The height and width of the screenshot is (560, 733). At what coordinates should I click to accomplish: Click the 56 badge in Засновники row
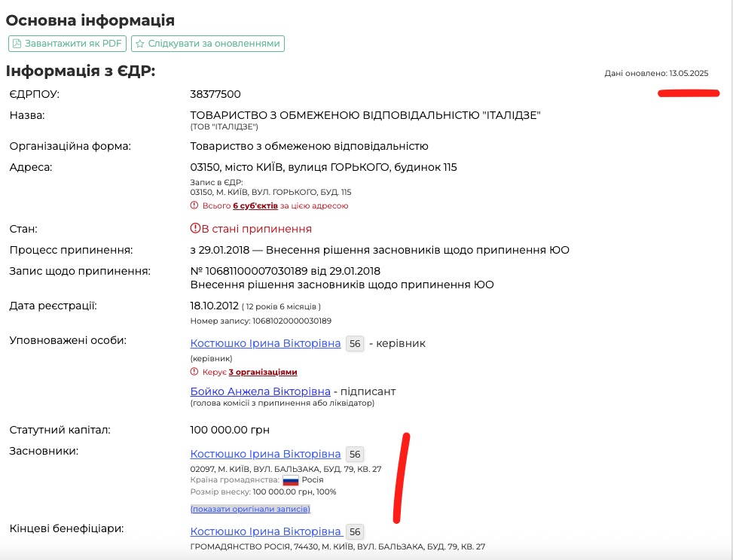pyautogui.click(x=355, y=455)
